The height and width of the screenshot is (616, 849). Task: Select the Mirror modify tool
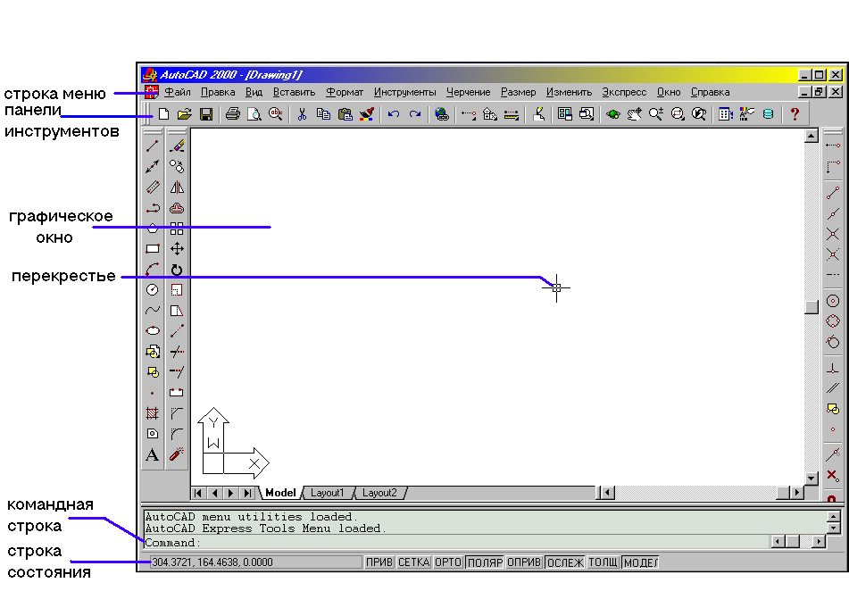coord(177,187)
